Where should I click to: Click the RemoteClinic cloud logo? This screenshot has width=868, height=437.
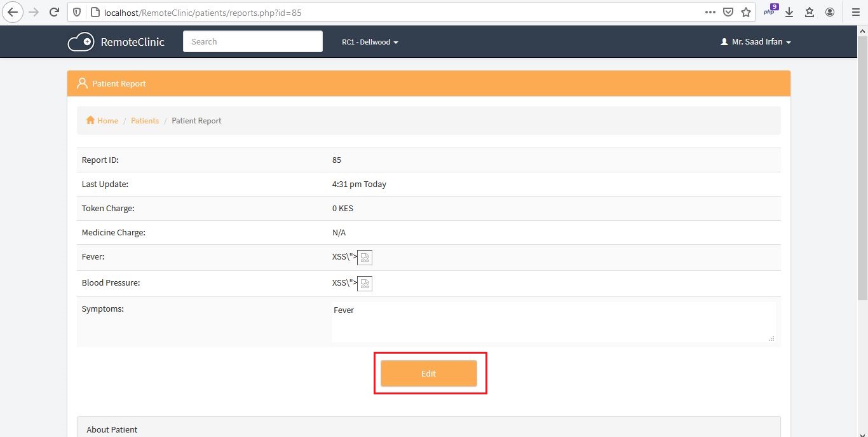[81, 42]
